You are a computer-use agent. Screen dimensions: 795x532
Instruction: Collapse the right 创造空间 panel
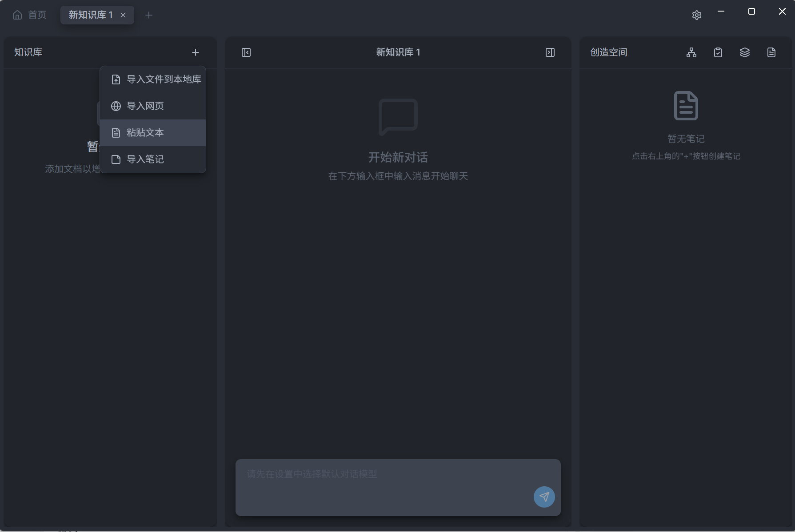[x=550, y=52]
